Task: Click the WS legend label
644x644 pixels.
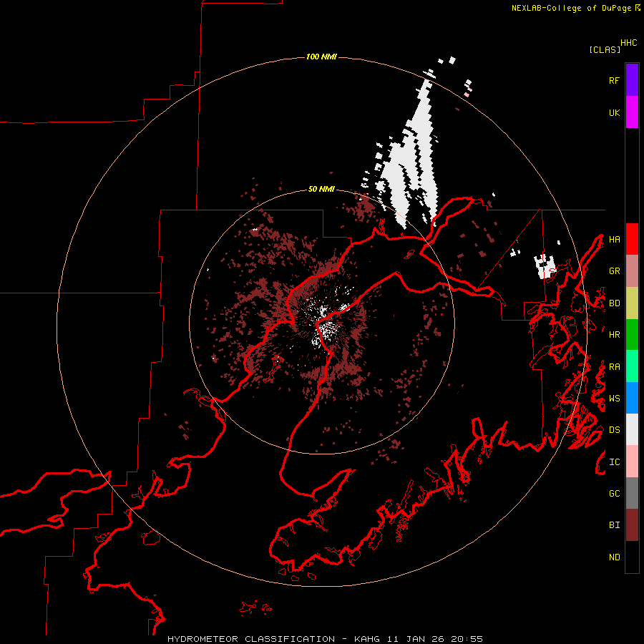Action: (615, 399)
